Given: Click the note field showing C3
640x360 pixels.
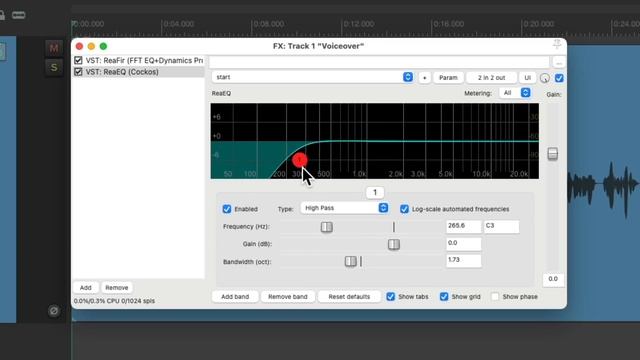Looking at the screenshot, I should [502, 227].
